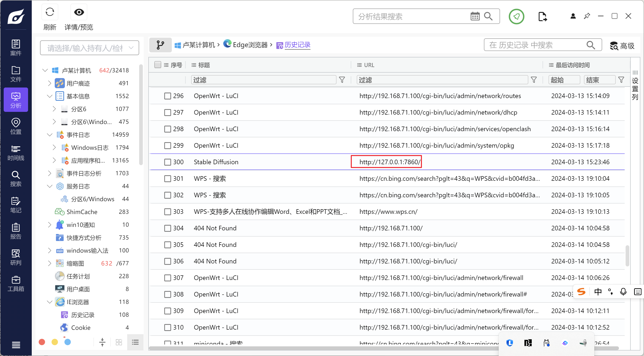Check the checkbox for row 304
The height and width of the screenshot is (356, 644).
click(x=167, y=228)
